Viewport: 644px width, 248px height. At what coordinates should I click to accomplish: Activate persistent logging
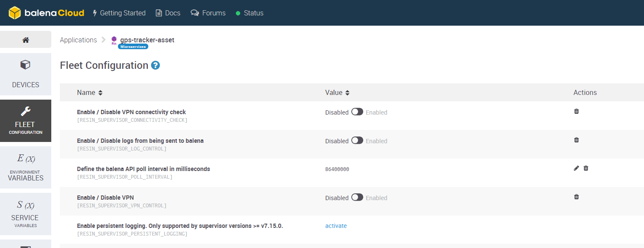point(336,226)
